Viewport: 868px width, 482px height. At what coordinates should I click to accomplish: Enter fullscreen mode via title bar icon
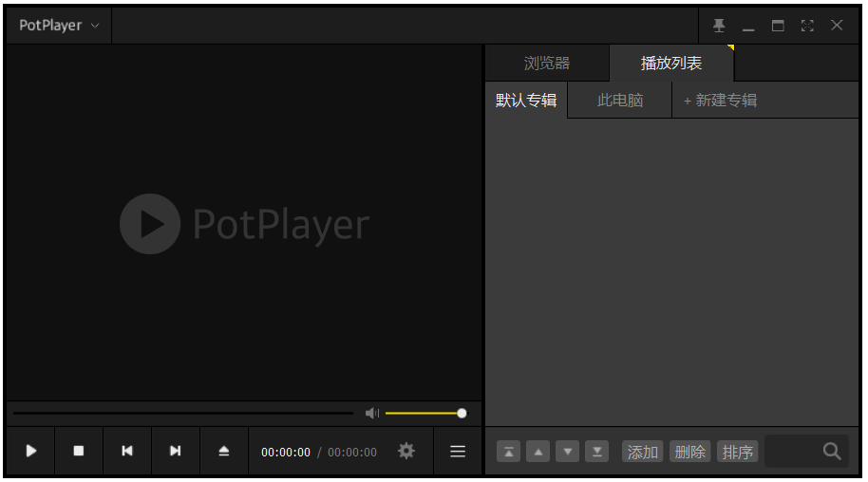807,26
